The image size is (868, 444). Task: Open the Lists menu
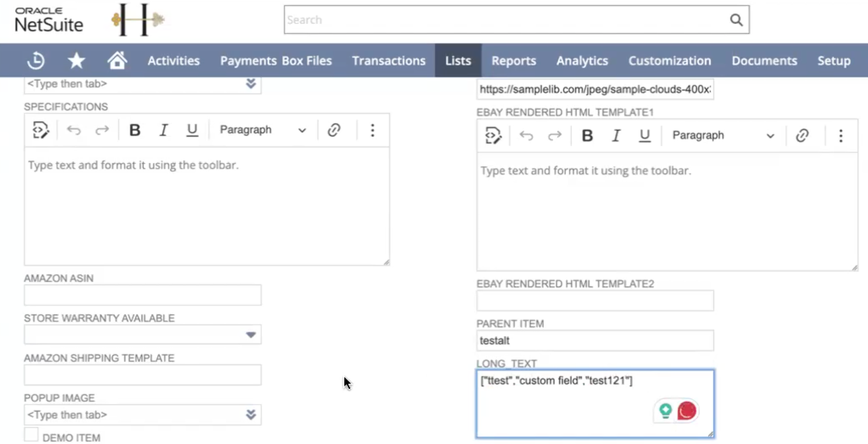(458, 60)
